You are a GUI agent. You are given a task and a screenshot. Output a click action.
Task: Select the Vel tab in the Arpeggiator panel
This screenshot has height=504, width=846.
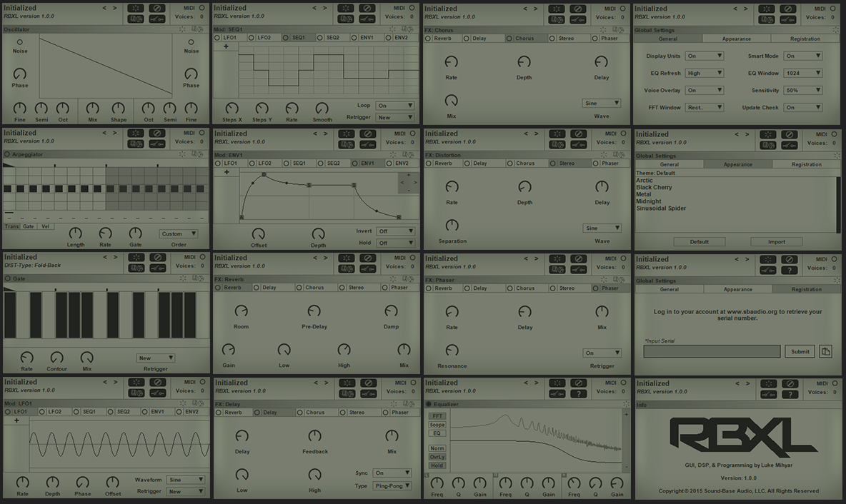click(45, 226)
